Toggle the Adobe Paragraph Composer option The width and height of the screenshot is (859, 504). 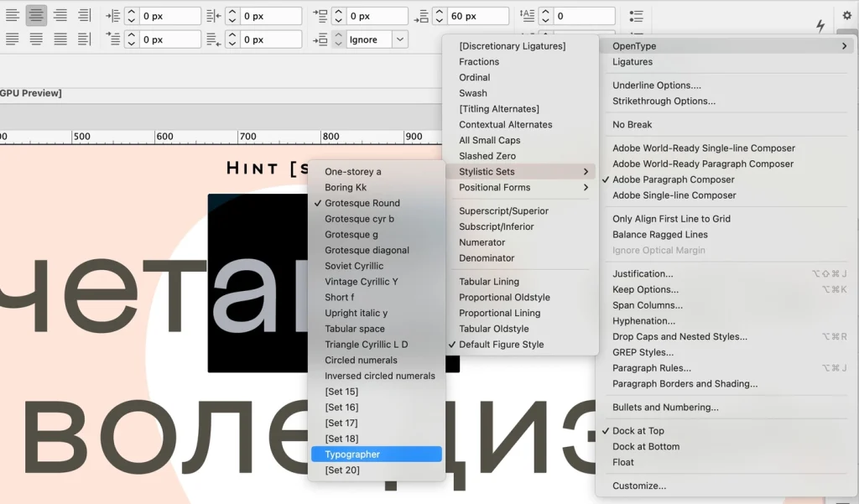[673, 179]
